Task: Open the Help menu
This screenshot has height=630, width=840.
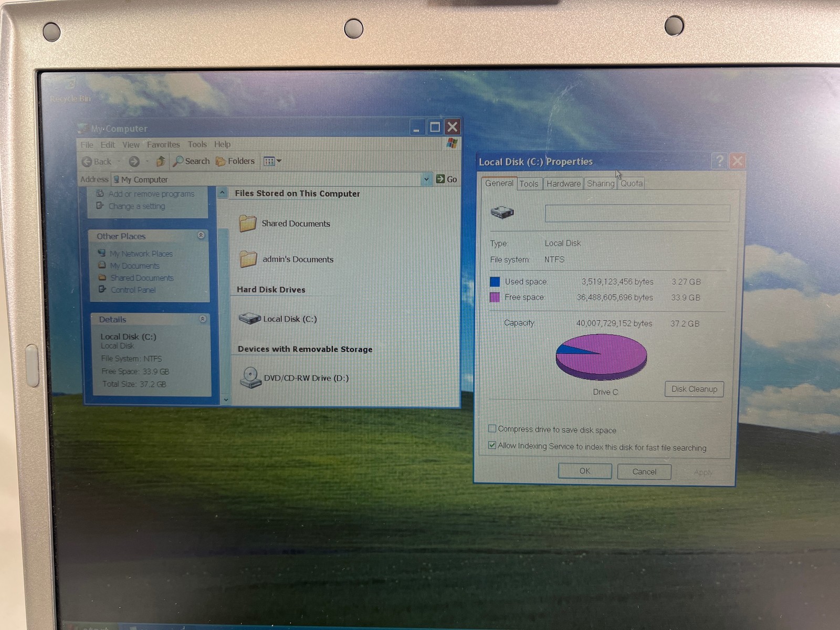Action: [222, 144]
